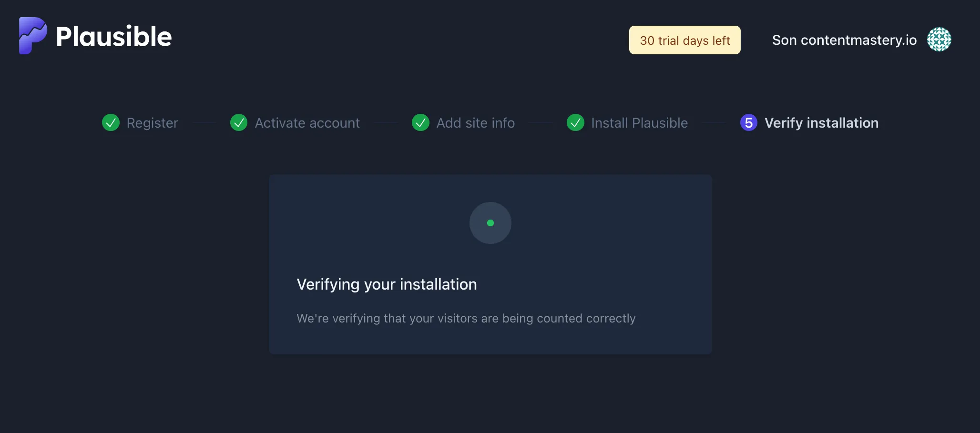
Task: Open the 30 trial days left badge
Action: pyautogui.click(x=684, y=40)
